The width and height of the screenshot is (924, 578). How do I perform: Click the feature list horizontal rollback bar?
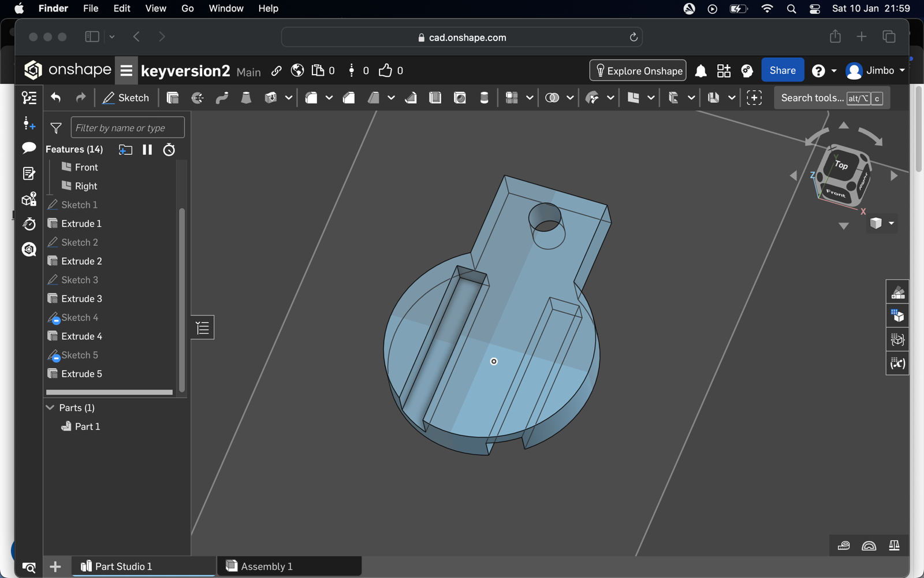[x=109, y=392]
